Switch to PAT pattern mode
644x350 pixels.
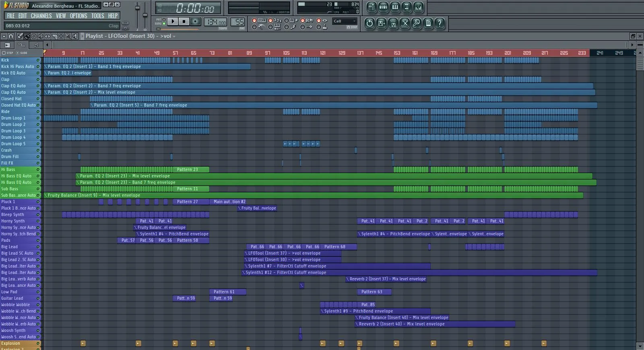164,19
